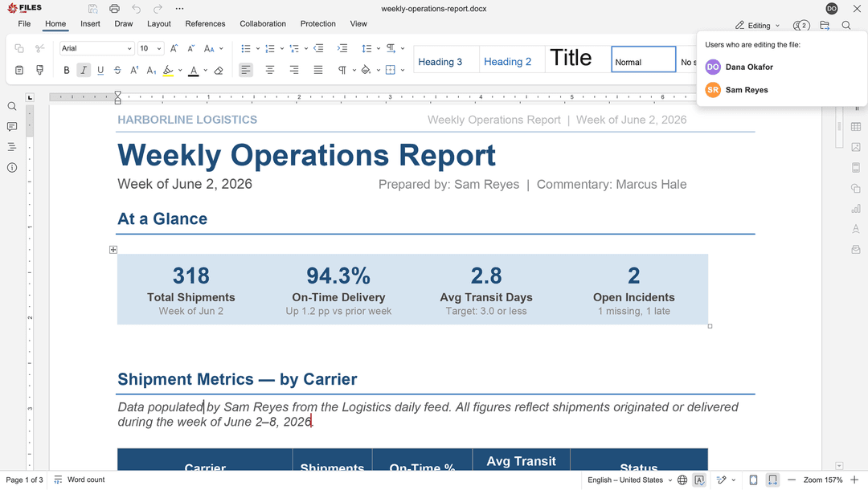This screenshot has height=494, width=868.
Task: Expand the Track changes dropdown in status bar
Action: click(734, 480)
